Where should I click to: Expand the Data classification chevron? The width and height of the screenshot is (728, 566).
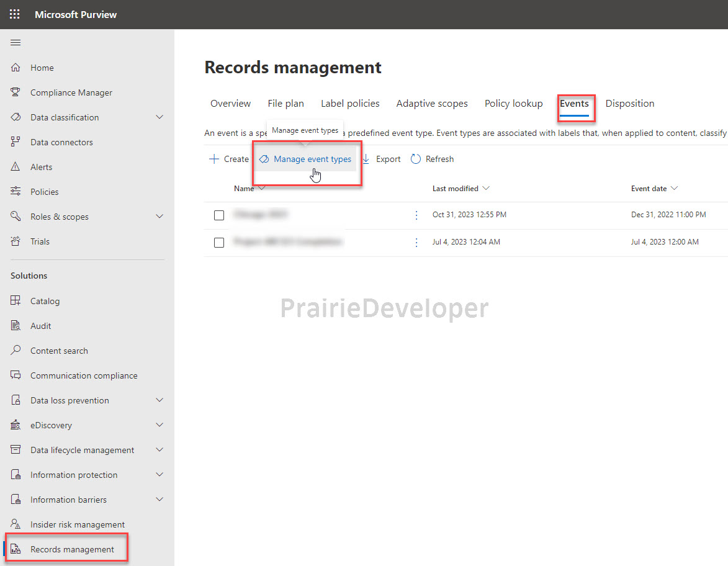click(160, 117)
